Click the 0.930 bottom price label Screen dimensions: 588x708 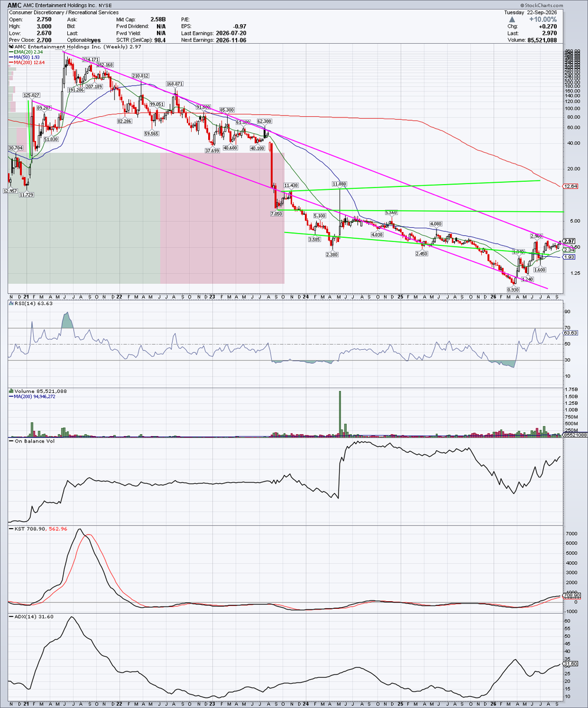tap(513, 289)
